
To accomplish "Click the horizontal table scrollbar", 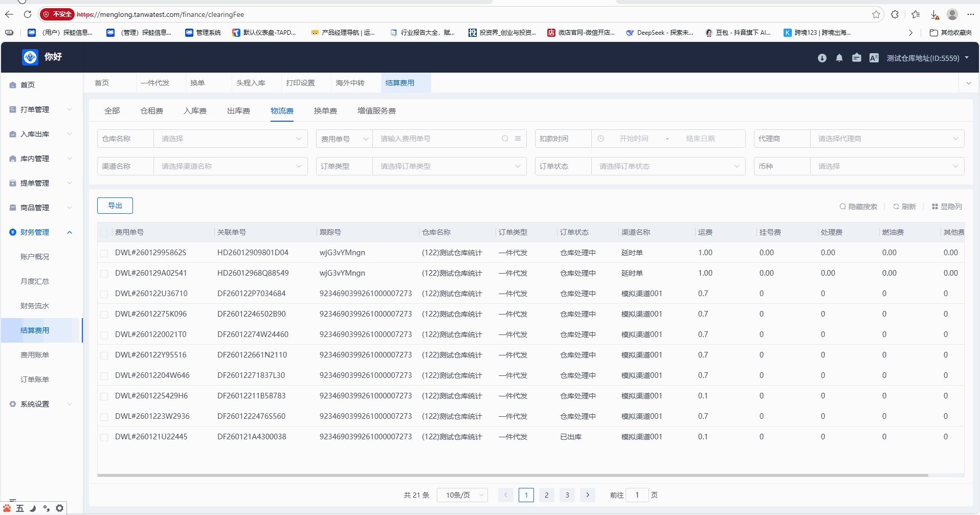I will [511, 475].
